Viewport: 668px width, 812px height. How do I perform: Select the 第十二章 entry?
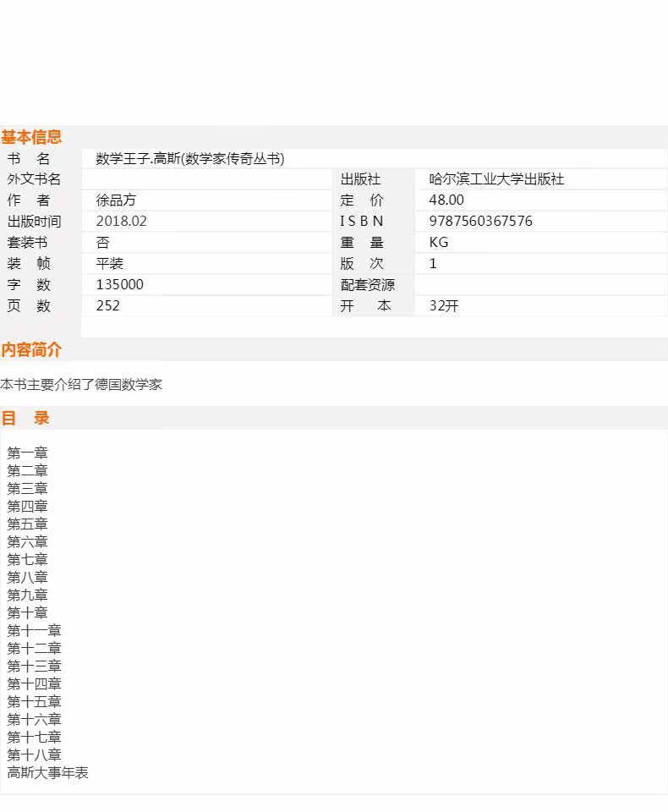pyautogui.click(x=34, y=648)
